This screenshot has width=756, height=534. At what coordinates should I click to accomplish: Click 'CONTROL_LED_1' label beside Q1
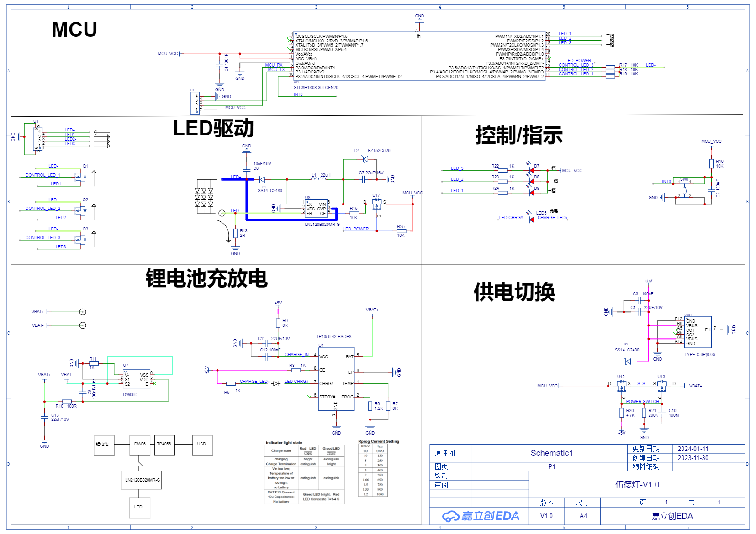(42, 175)
